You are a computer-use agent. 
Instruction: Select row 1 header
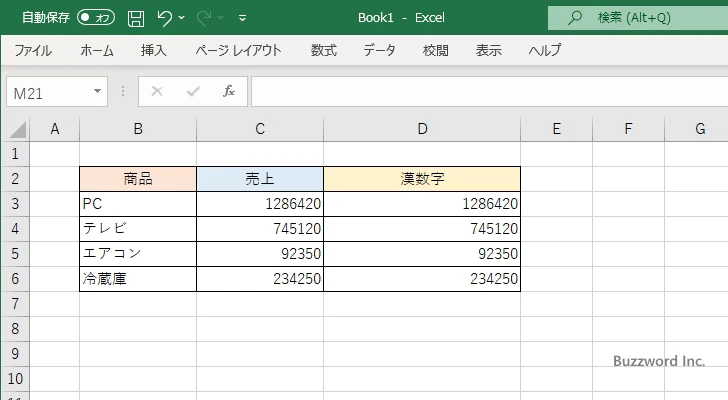click(x=15, y=154)
